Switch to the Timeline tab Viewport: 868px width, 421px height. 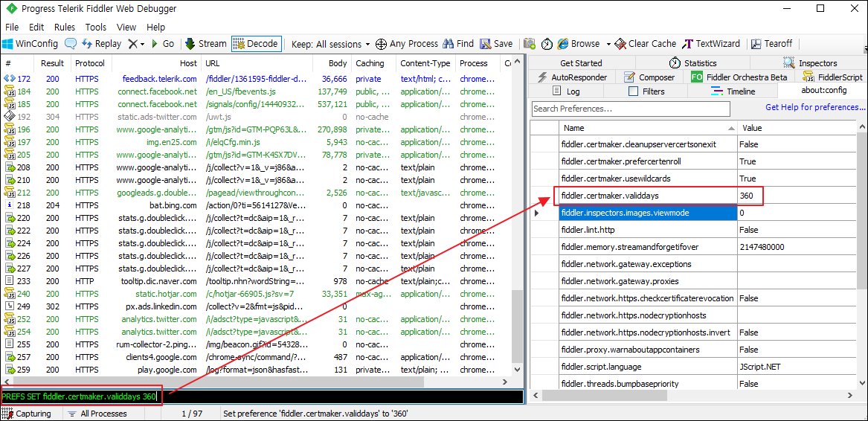pyautogui.click(x=733, y=91)
